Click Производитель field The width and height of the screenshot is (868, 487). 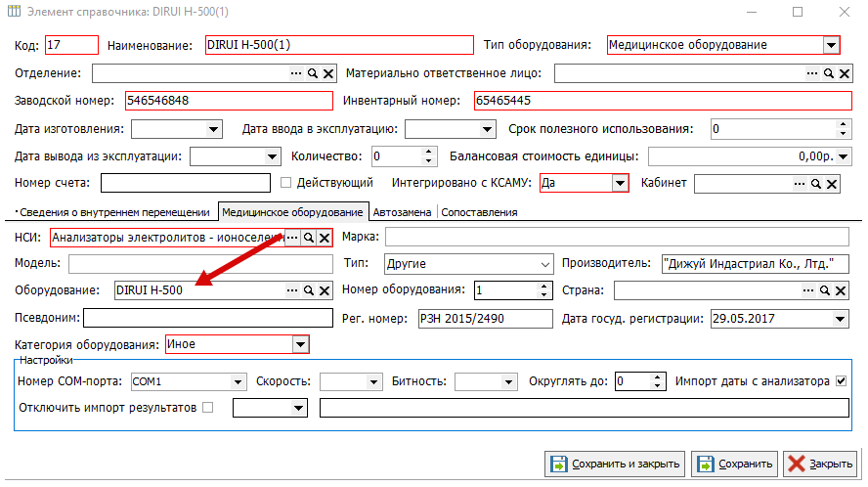(x=755, y=264)
